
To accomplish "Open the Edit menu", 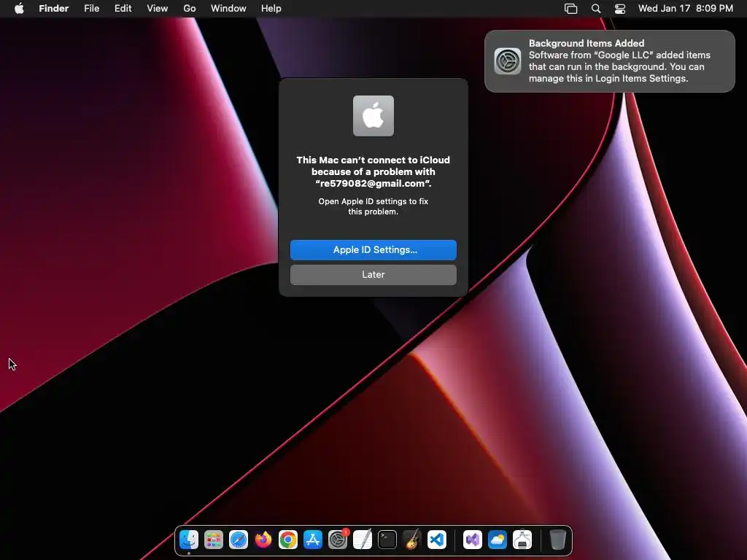I will point(123,9).
